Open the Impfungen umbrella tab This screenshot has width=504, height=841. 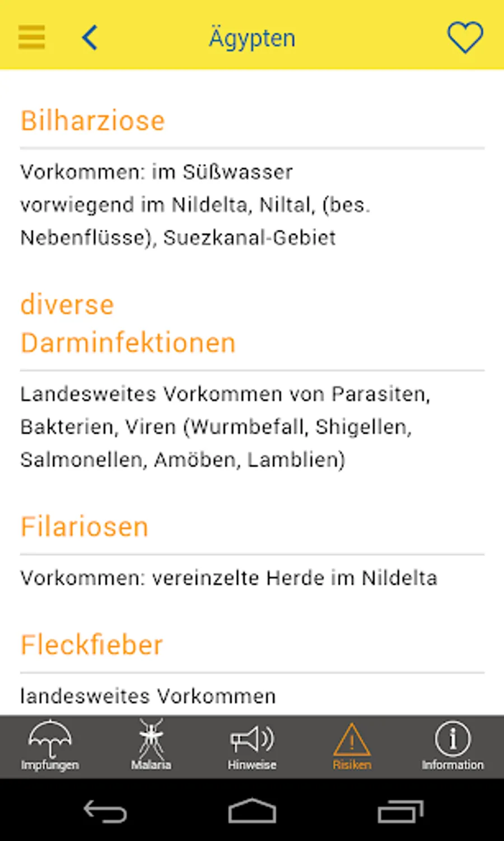coord(50,746)
